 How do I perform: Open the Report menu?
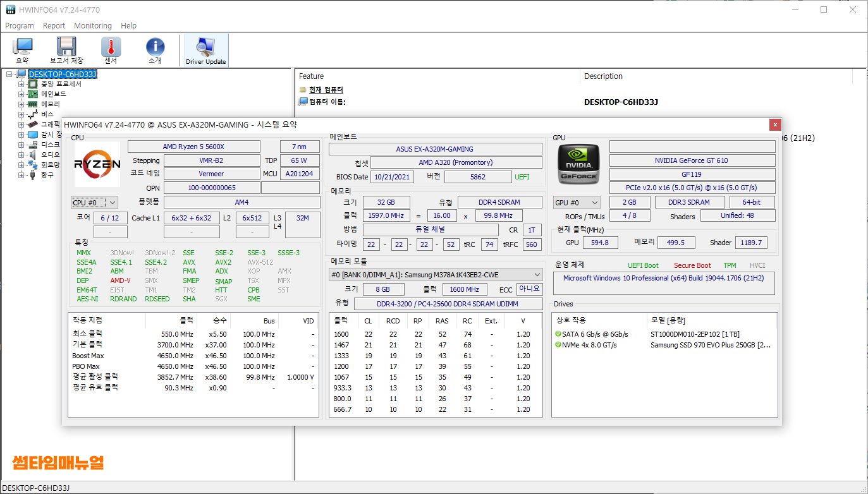coord(54,26)
